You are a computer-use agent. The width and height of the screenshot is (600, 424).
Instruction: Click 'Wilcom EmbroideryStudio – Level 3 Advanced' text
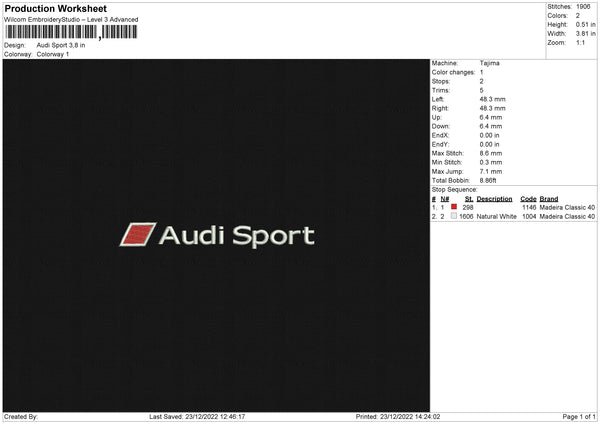(x=71, y=20)
